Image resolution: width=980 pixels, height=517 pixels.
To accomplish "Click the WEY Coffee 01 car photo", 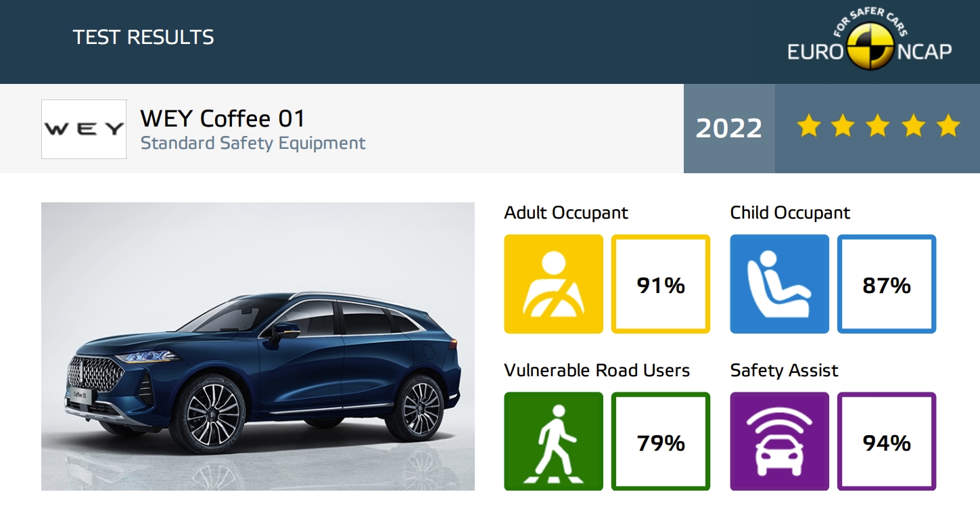I will pos(258,346).
